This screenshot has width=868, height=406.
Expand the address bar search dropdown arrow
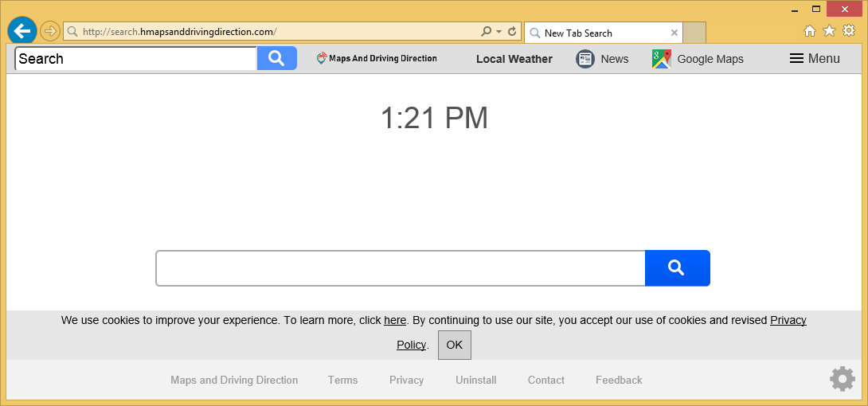coord(499,32)
